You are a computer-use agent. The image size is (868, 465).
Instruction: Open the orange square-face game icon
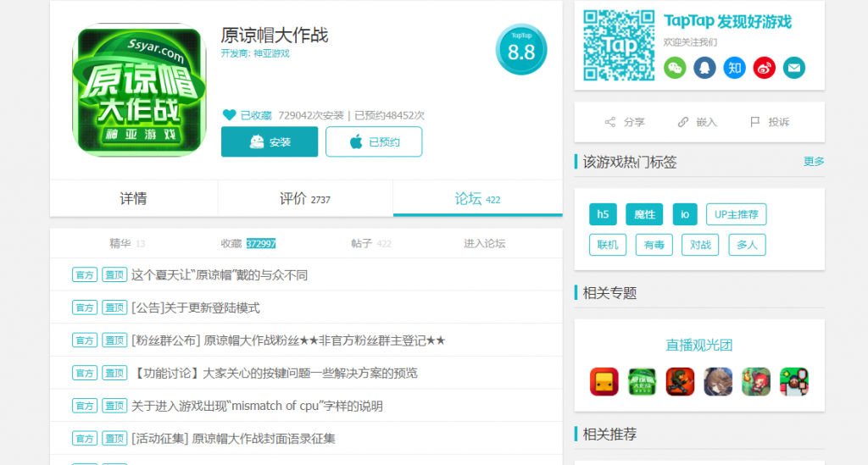point(604,381)
